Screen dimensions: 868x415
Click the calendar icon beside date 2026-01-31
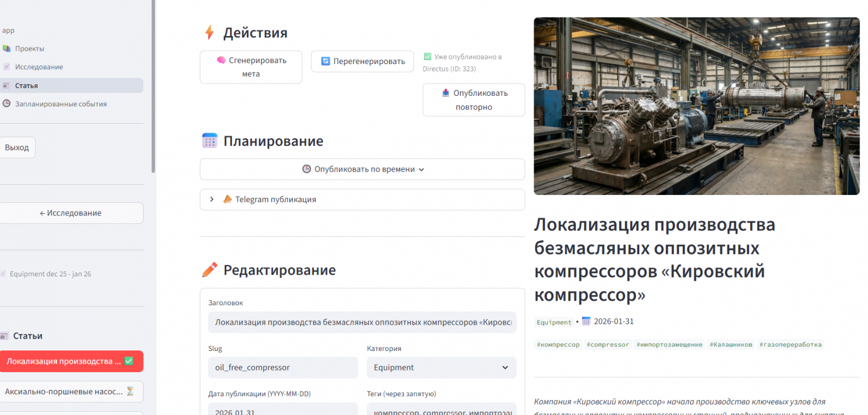(585, 322)
